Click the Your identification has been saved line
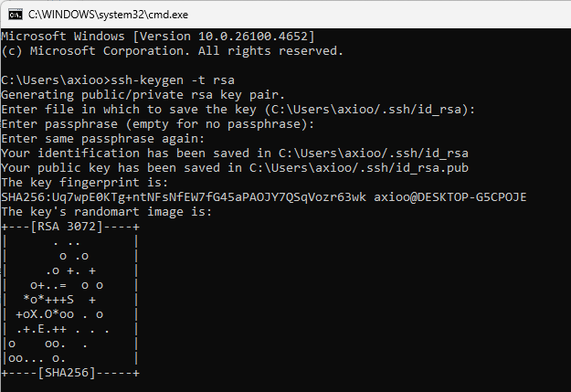Viewport: 571px width, 392px height. click(235, 153)
